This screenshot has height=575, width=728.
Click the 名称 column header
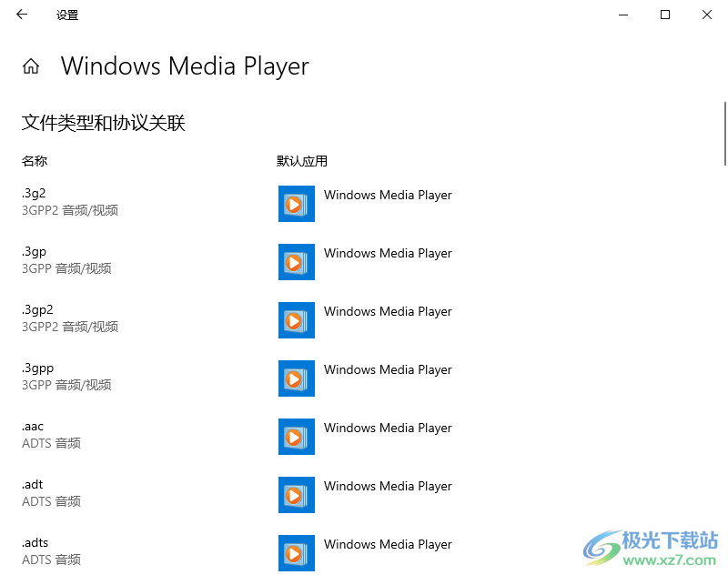[35, 161]
